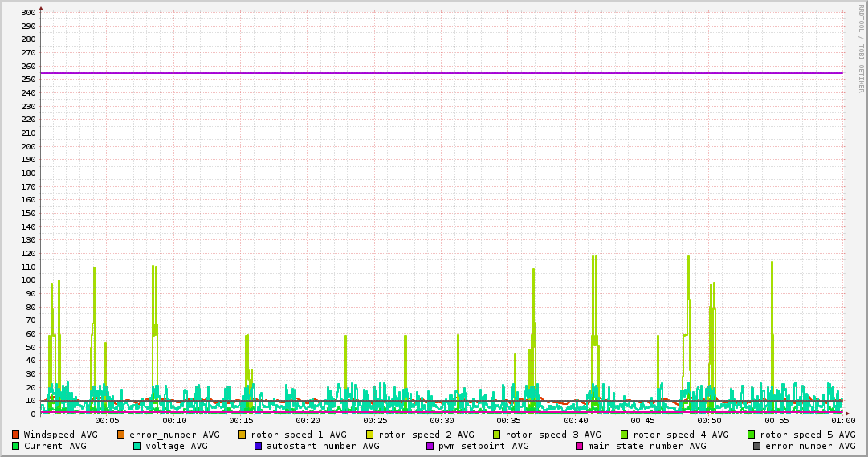Click the '00:30' time axis label
Image resolution: width=868 pixels, height=457 pixels.
[x=442, y=421]
